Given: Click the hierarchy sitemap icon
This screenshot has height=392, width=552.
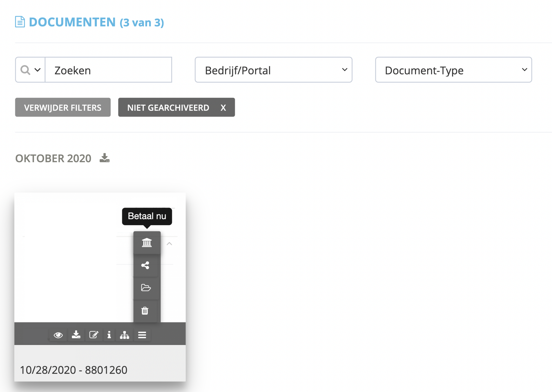Looking at the screenshot, I should (124, 335).
